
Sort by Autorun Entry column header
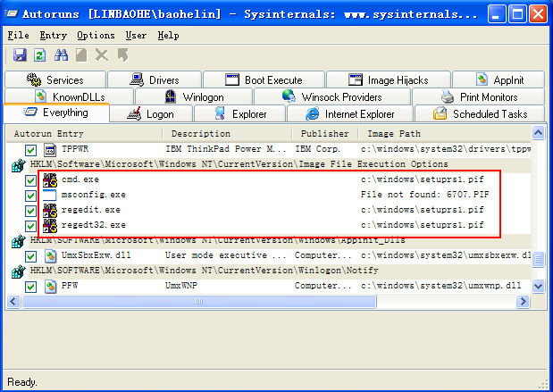tap(84, 134)
